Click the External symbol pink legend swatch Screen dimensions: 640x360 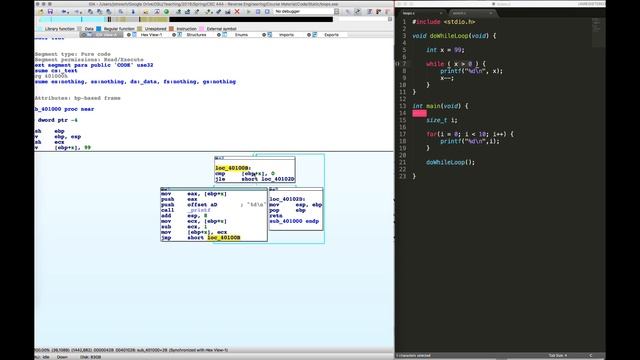[x=202, y=29]
